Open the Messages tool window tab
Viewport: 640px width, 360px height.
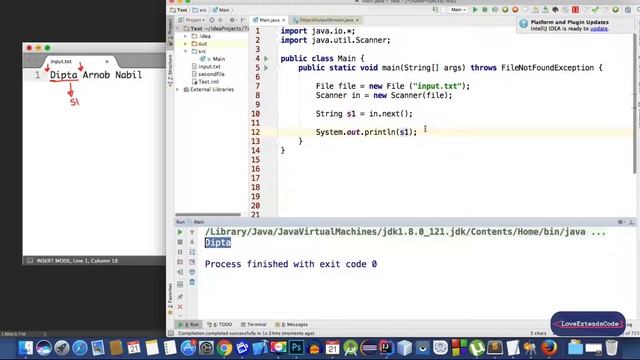tap(292, 324)
